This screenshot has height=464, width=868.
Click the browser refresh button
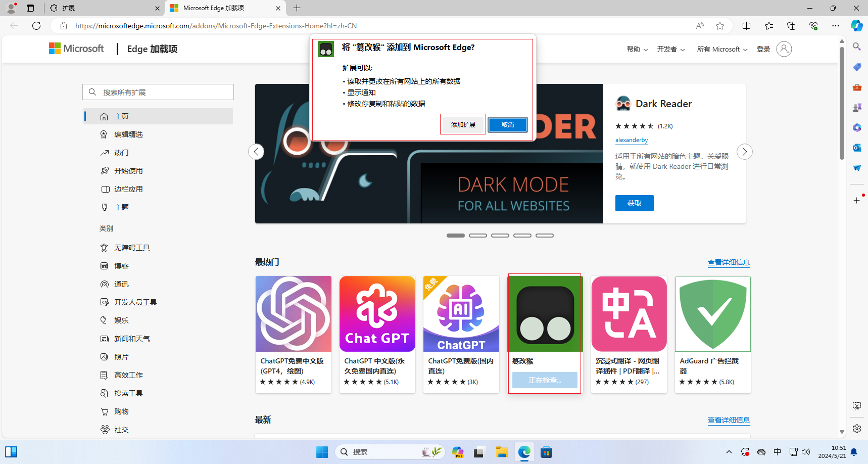click(36, 26)
